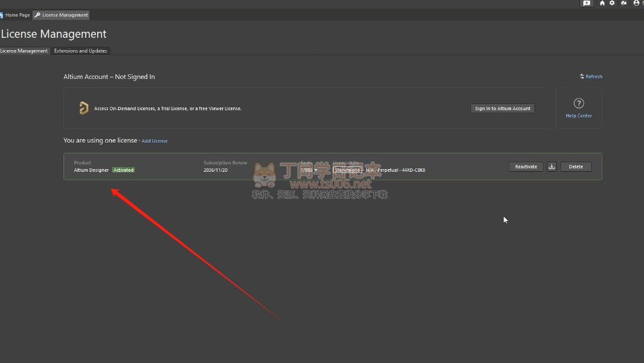Click the refresh arrows icon
The width and height of the screenshot is (644, 363).
pyautogui.click(x=582, y=76)
